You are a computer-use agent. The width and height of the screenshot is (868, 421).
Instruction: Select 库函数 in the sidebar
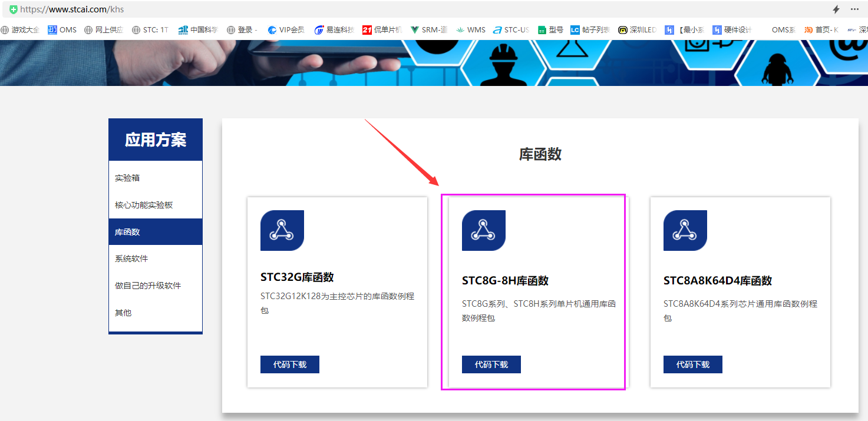click(156, 232)
